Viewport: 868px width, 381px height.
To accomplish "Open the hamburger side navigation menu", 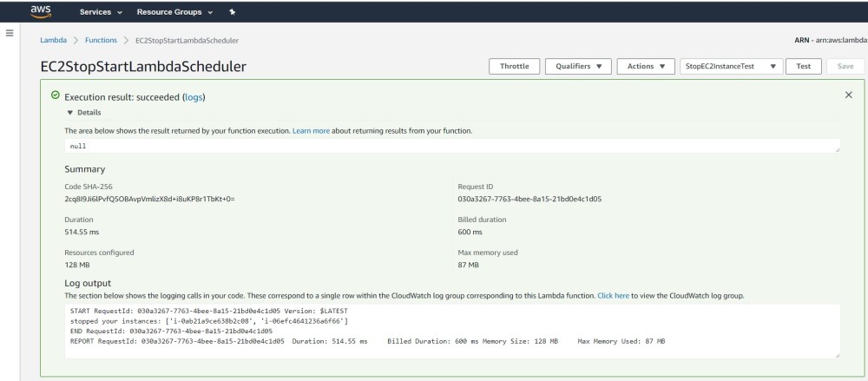I will [10, 33].
